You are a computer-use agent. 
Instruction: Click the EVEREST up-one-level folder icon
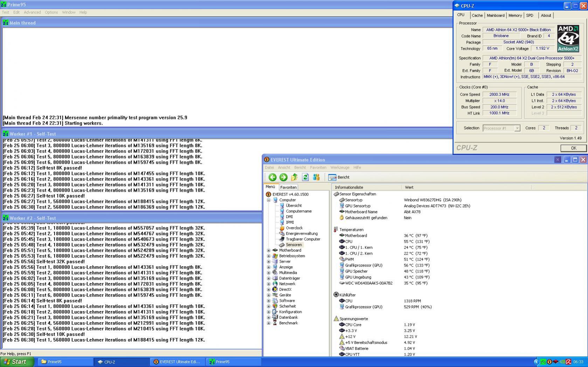[x=294, y=177]
